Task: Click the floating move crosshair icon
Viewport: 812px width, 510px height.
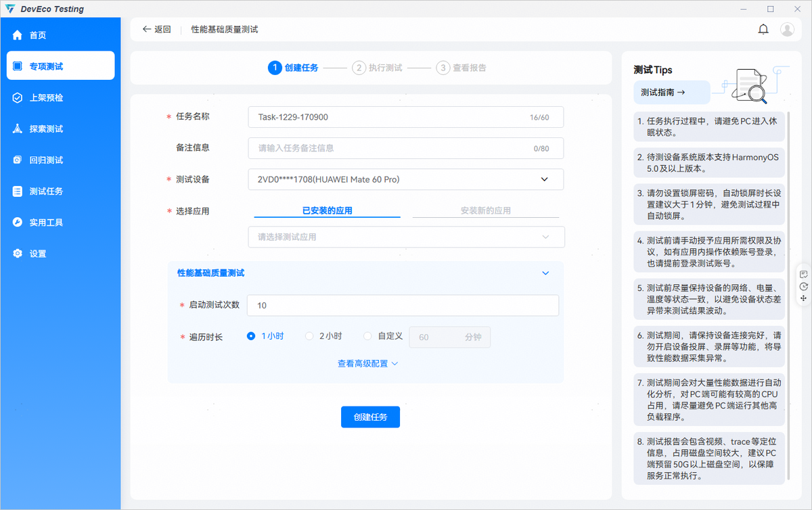Action: pyautogui.click(x=803, y=298)
